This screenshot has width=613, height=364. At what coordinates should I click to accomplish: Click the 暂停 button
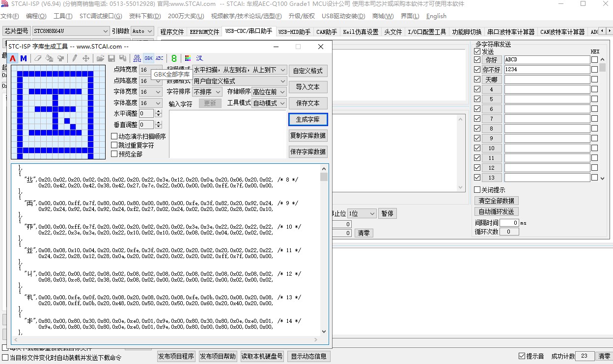pos(388,213)
